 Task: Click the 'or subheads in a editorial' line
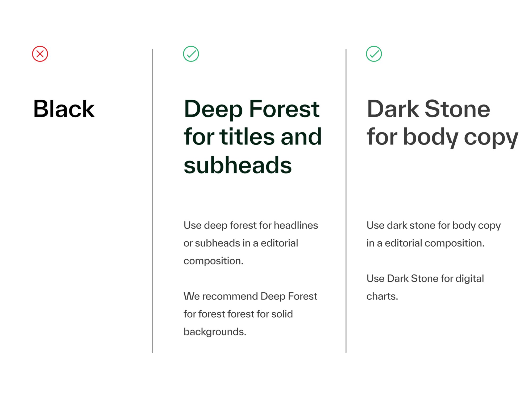[x=241, y=243]
